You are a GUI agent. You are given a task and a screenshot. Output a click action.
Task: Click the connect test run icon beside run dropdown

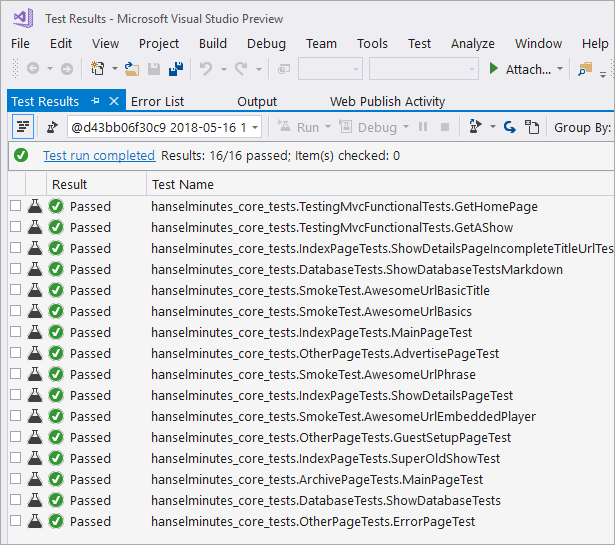click(52, 127)
